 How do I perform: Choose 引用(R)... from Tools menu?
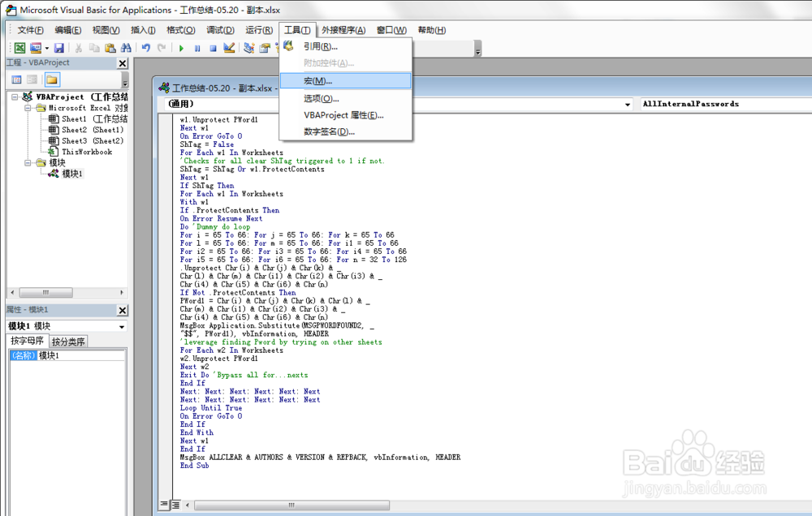tap(345, 46)
